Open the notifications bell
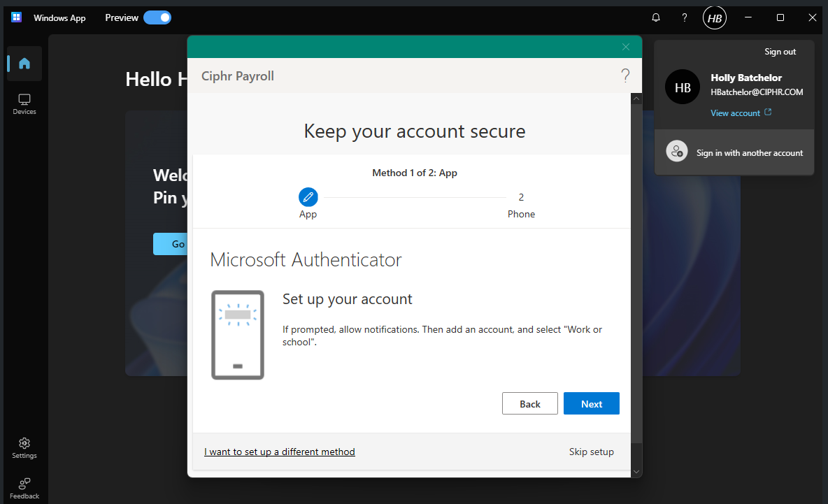Viewport: 828px width, 504px height. pos(656,17)
